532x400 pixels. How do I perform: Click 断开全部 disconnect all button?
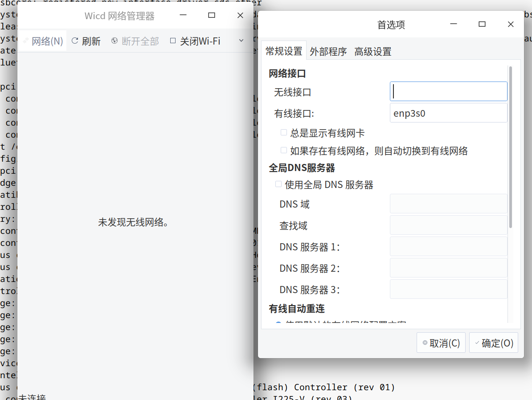click(135, 41)
